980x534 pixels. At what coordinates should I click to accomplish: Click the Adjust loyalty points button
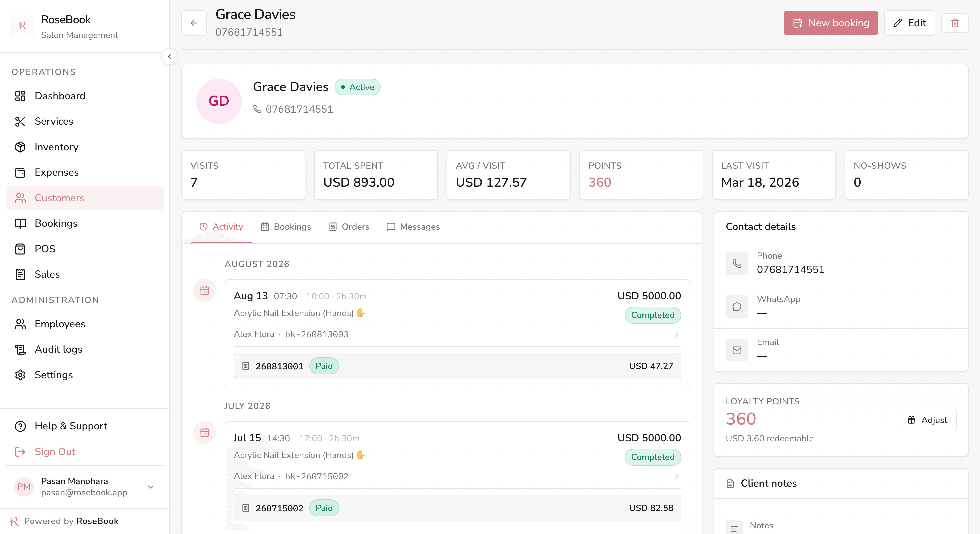[x=927, y=420]
